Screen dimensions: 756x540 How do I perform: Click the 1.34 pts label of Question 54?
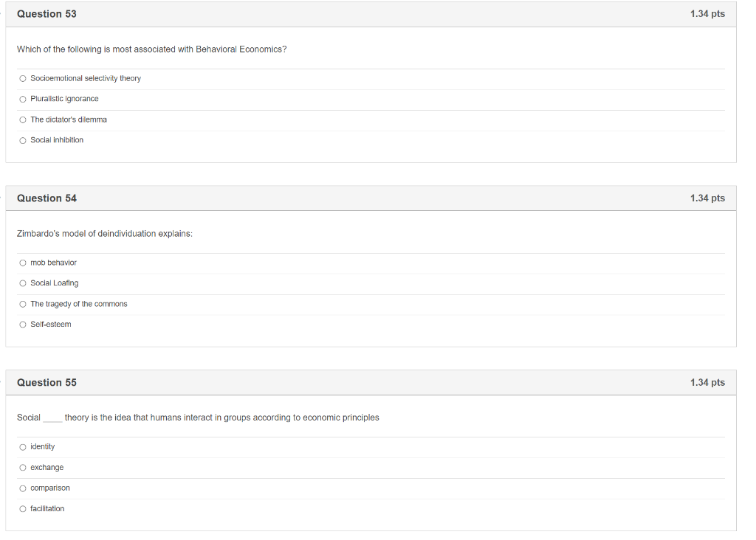(707, 198)
